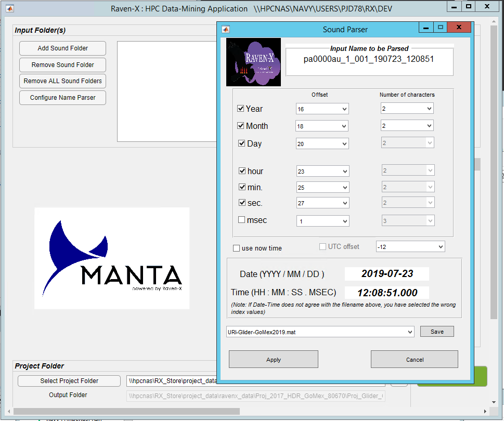Click the parsed date 2019-07-23 value
Viewport: 504px width, 421px height.
pyautogui.click(x=387, y=273)
